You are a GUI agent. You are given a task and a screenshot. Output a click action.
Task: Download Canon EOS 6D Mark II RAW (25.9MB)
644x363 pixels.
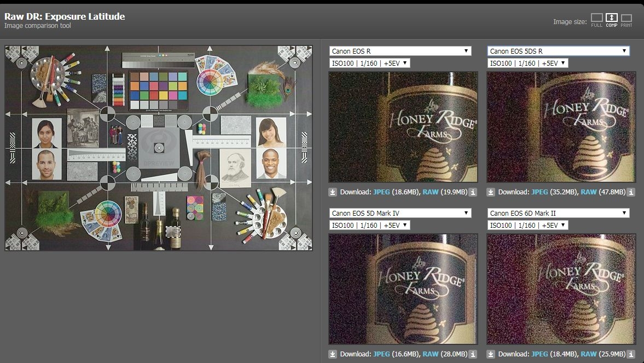(589, 354)
